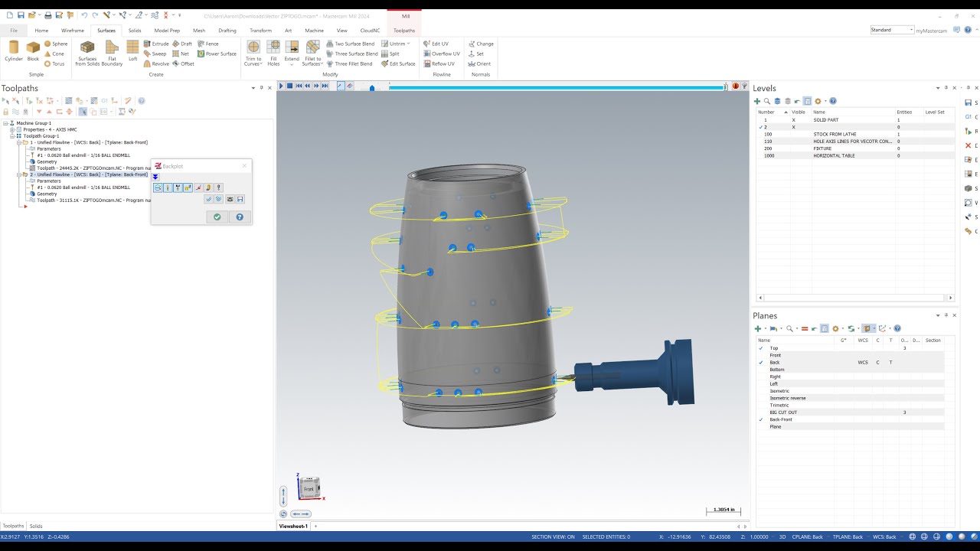
Task: Expand the Backplot dialog with blue chevron
Action: pos(155,177)
